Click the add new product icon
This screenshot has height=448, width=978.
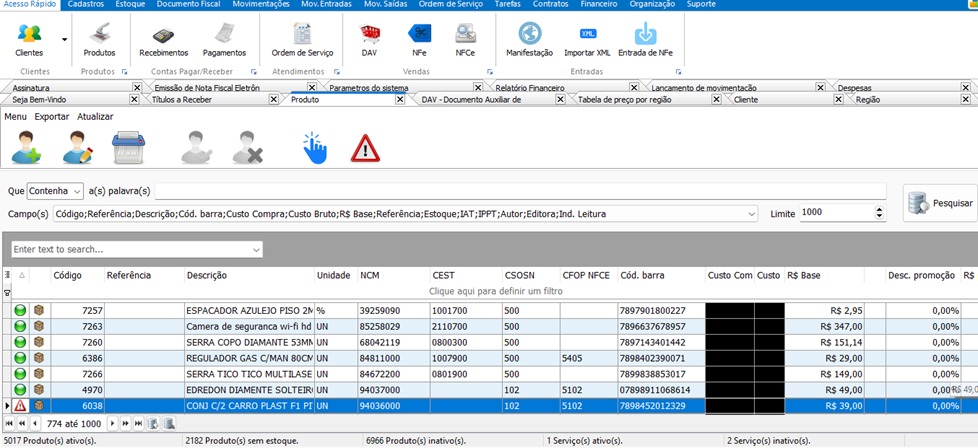point(25,148)
